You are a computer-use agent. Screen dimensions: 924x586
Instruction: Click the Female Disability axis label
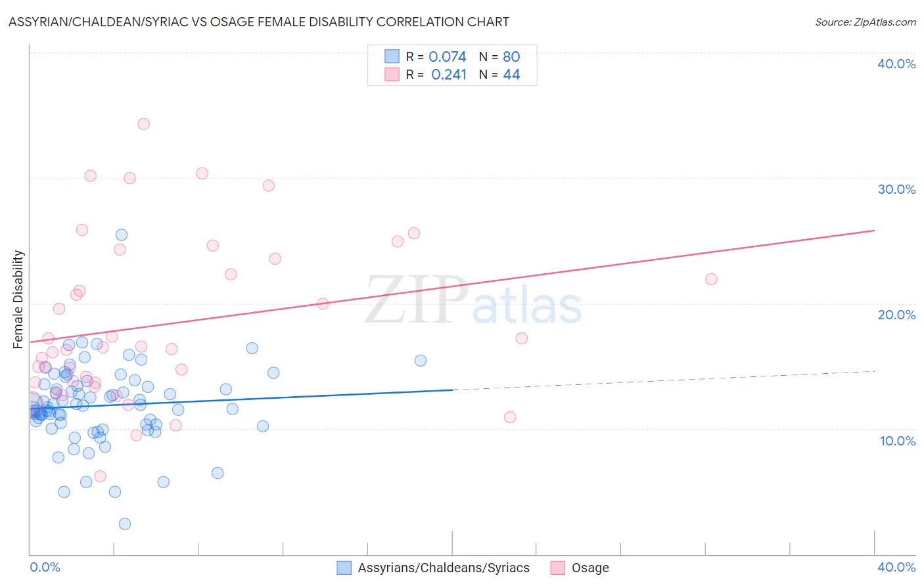[18, 299]
